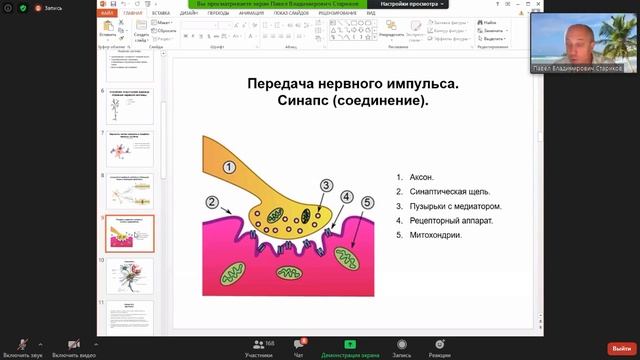Viewport: 640px width, 360px height.
Task: Select the triangle shape in shapes gallery
Action: [x=333, y=30]
